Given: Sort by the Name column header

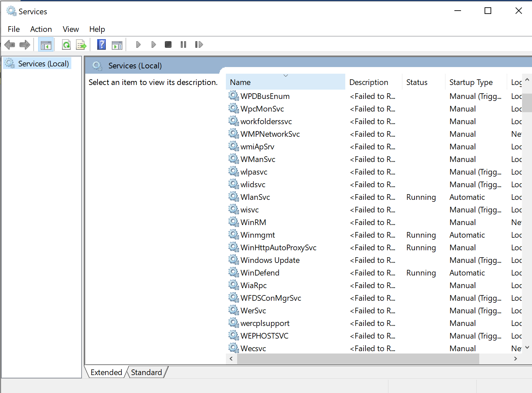Looking at the screenshot, I should (x=285, y=82).
